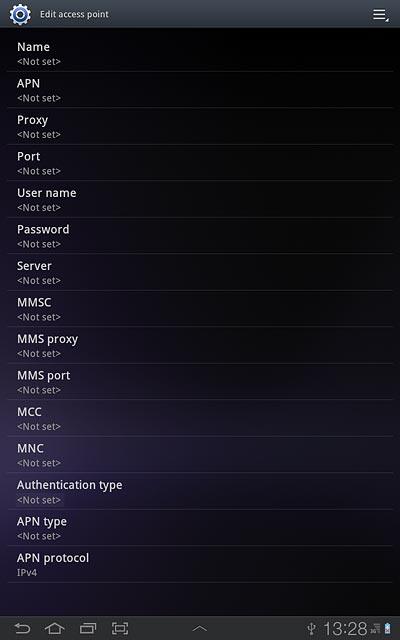The width and height of the screenshot is (400, 640).
Task: Open the MMSC setting
Action: coord(200,309)
